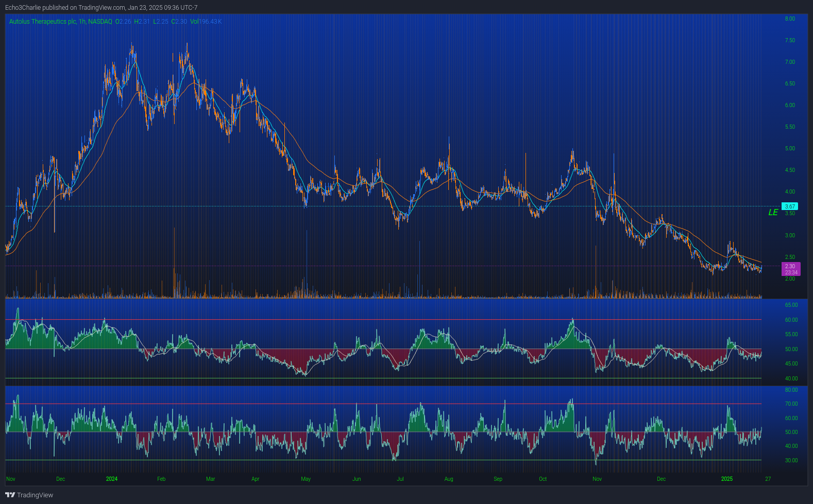Screen dimensions: 813x504
Task: Click the 'Apr' label on the time axis
Action: 255,479
